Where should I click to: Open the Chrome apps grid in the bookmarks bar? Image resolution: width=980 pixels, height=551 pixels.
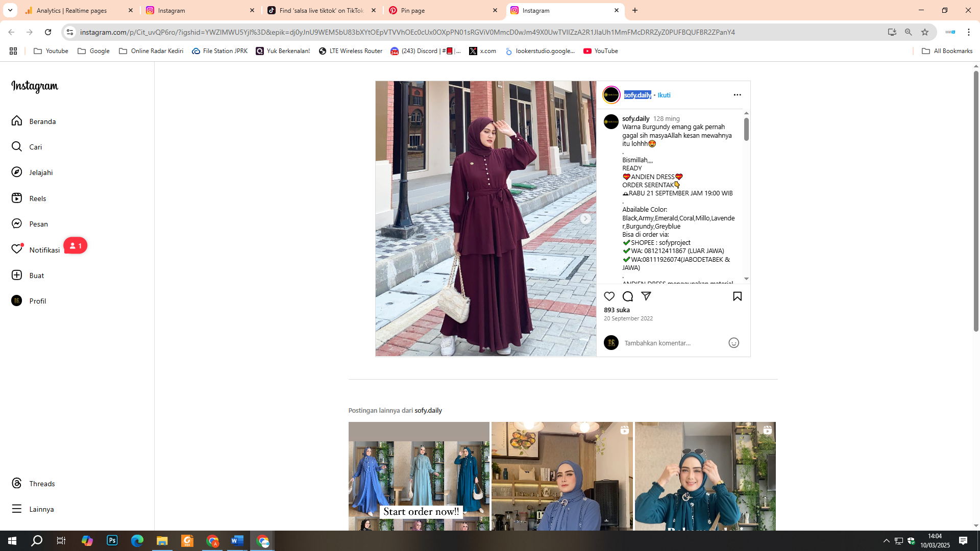coord(13,51)
